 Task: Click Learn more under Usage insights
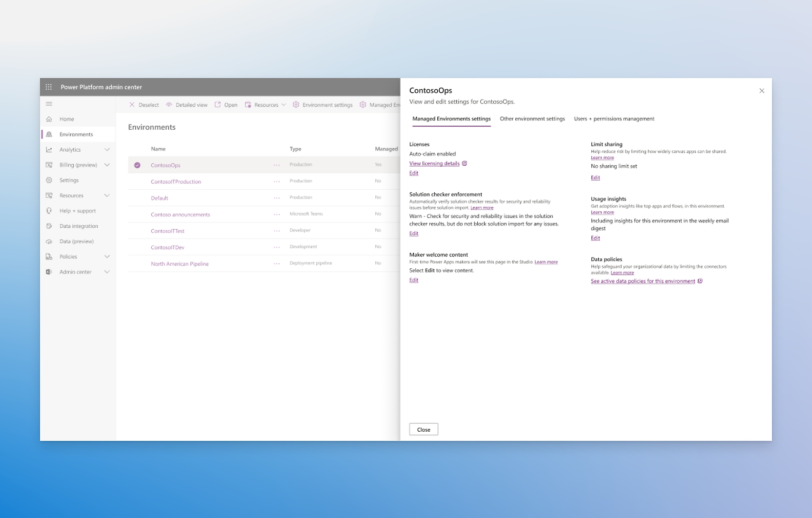[x=602, y=212]
